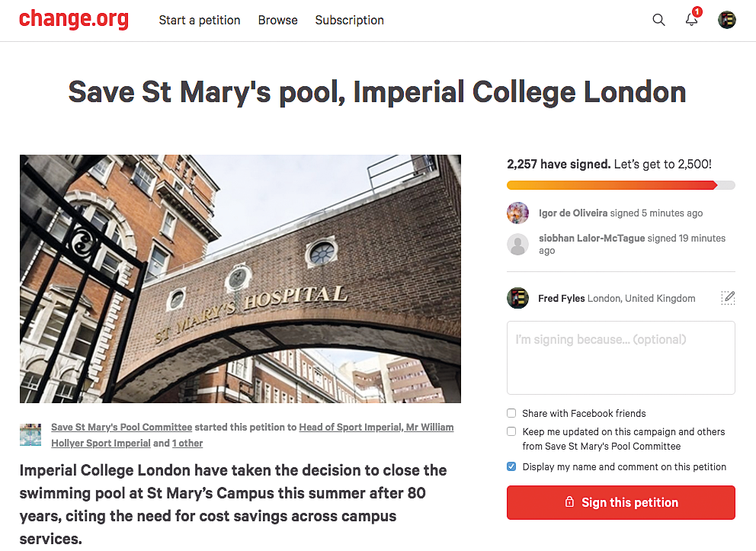Click the edit profile pencil icon
Screen dimensions: 756x551
point(728,298)
